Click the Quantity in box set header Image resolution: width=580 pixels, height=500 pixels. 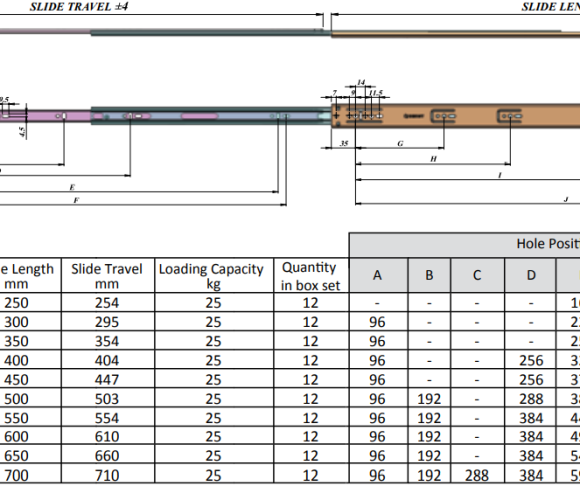[311, 276]
